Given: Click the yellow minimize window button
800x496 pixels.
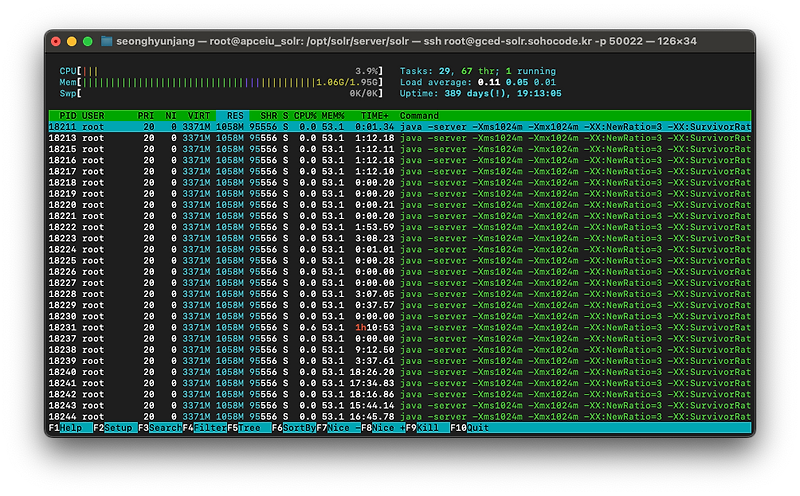Looking at the screenshot, I should [x=72, y=41].
